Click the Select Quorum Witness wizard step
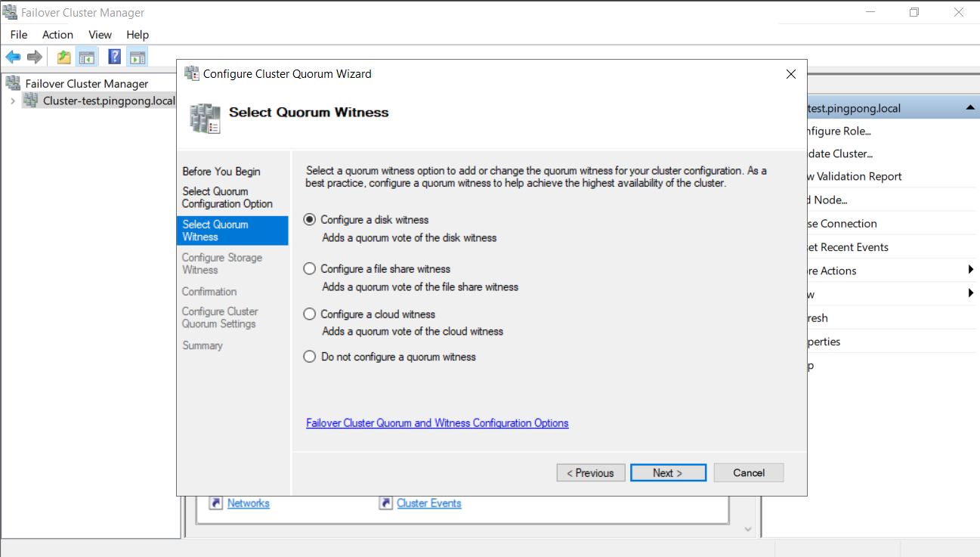 [x=233, y=231]
